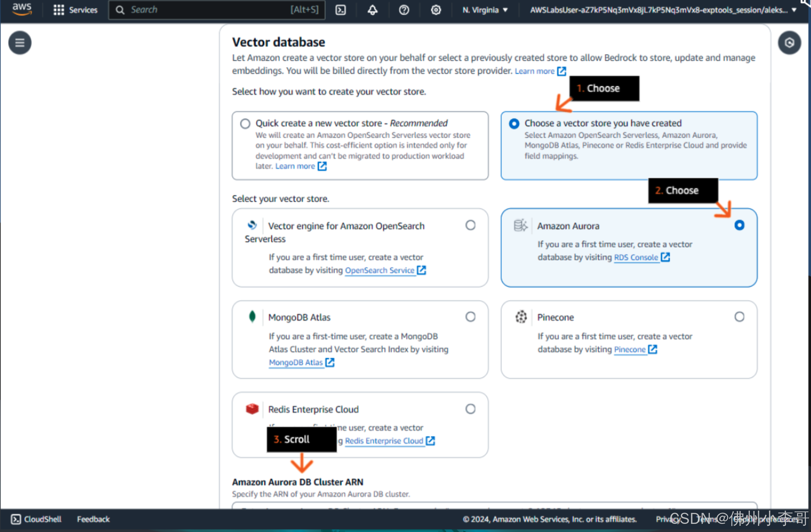Open the settings gear in the top bar
The height and width of the screenshot is (532, 811).
point(436,10)
